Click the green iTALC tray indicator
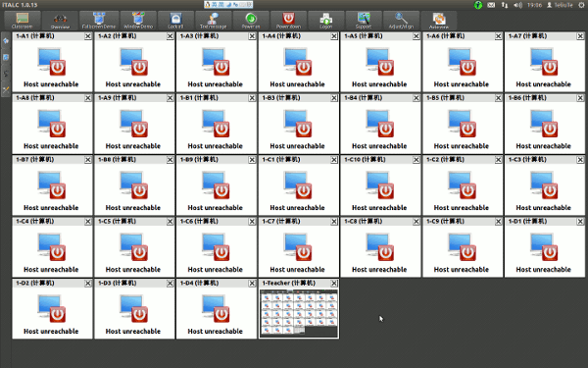Viewport: 588px width, 368px height. click(x=478, y=5)
